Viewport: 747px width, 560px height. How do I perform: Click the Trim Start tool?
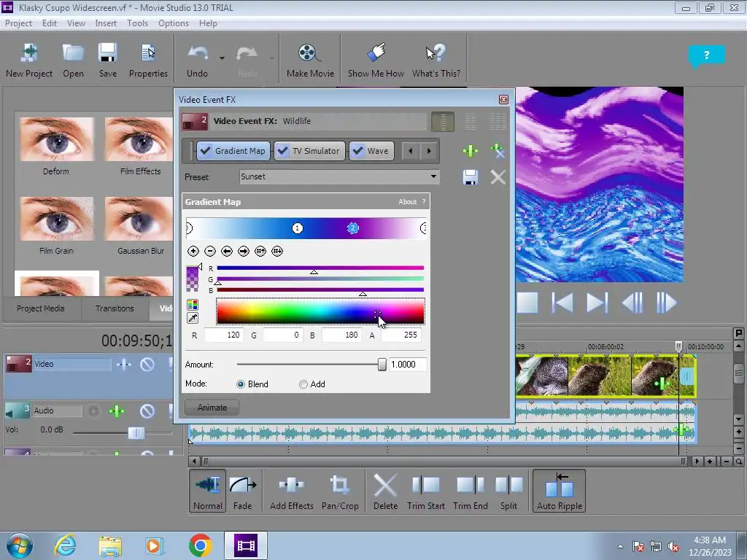pos(426,492)
